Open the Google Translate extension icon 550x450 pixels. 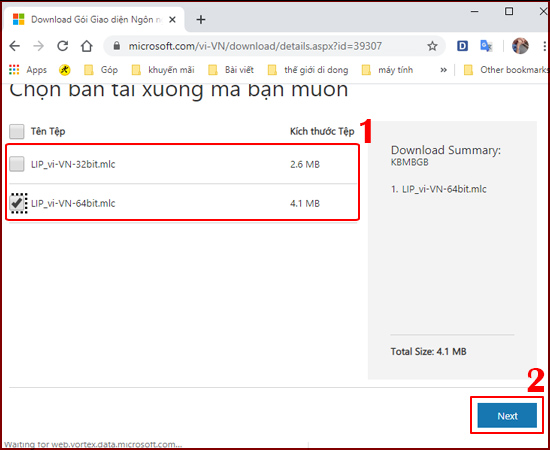[486, 46]
